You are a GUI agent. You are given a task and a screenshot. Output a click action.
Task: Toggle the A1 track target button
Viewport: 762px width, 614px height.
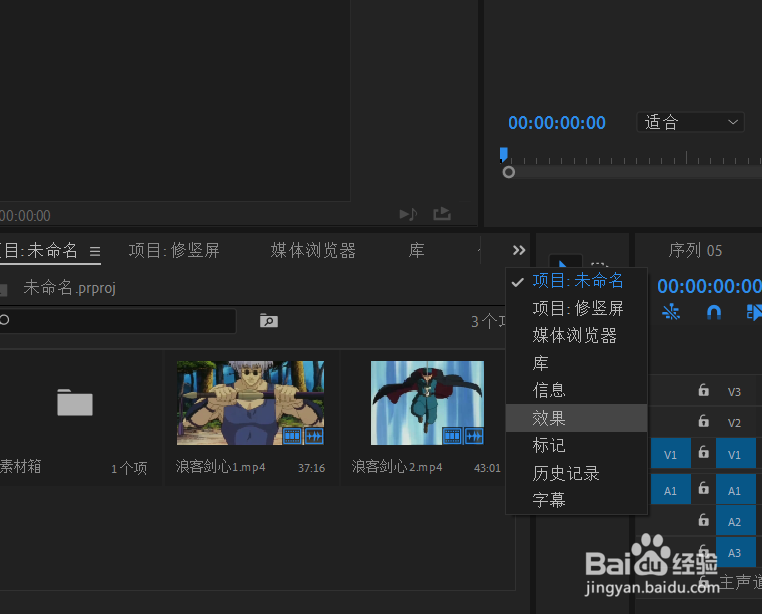point(735,490)
